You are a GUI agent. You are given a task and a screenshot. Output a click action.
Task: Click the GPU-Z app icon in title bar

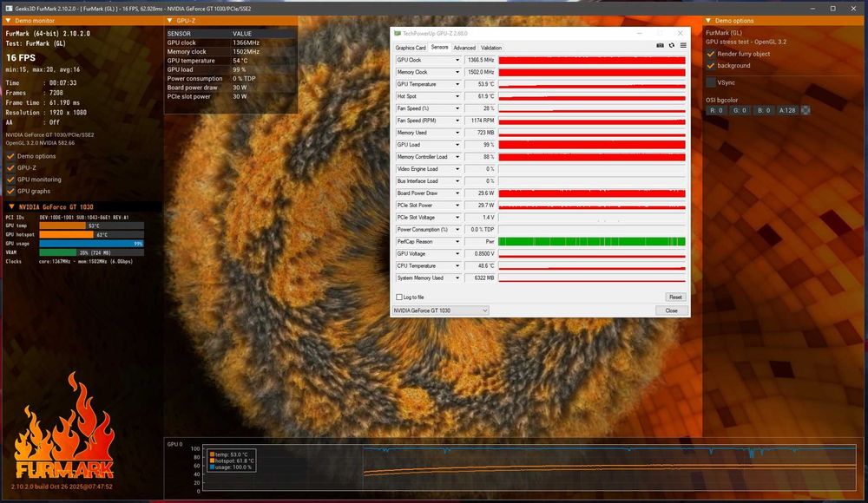[x=397, y=33]
